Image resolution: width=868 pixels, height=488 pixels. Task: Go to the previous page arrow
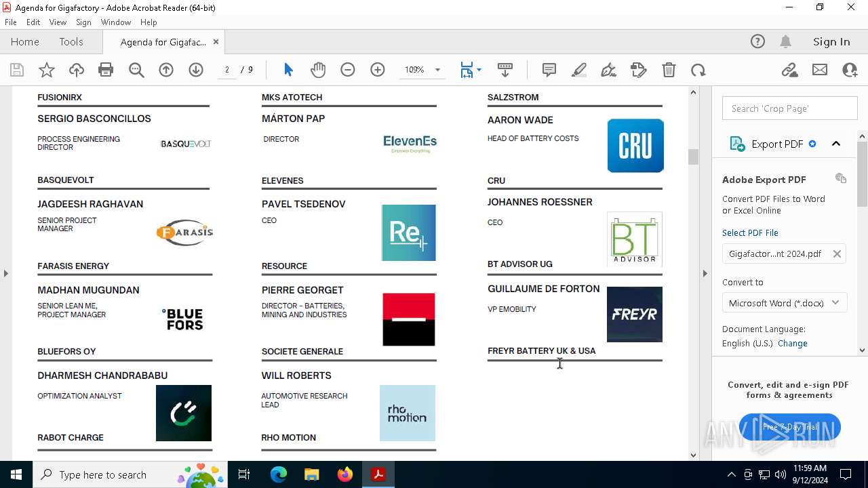[x=166, y=70]
